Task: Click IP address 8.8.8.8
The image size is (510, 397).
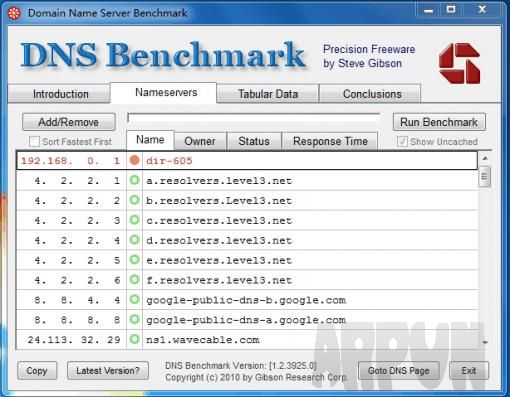Action: click(x=77, y=320)
